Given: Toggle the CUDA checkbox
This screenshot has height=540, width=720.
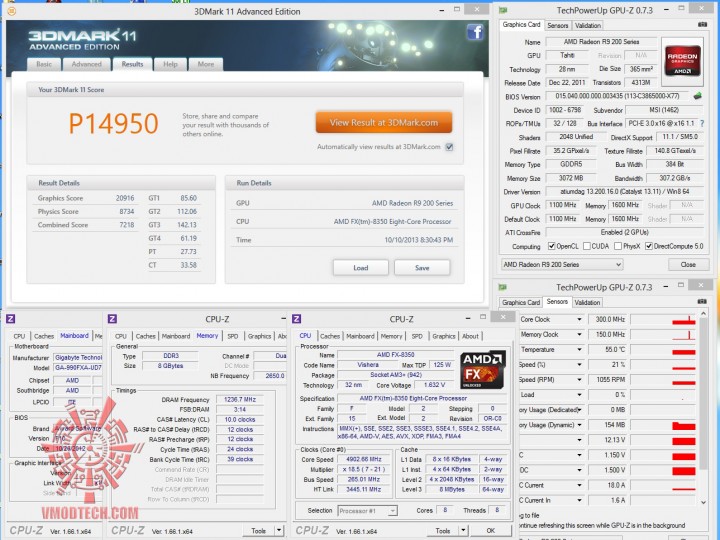Looking at the screenshot, I should click(586, 246).
